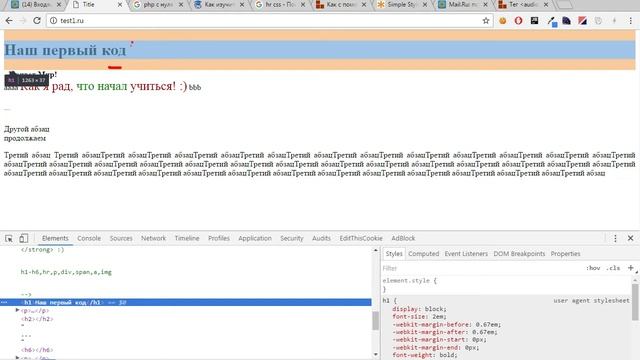Focus the styles Filter input
The height and width of the screenshot is (360, 640).
(x=482, y=268)
